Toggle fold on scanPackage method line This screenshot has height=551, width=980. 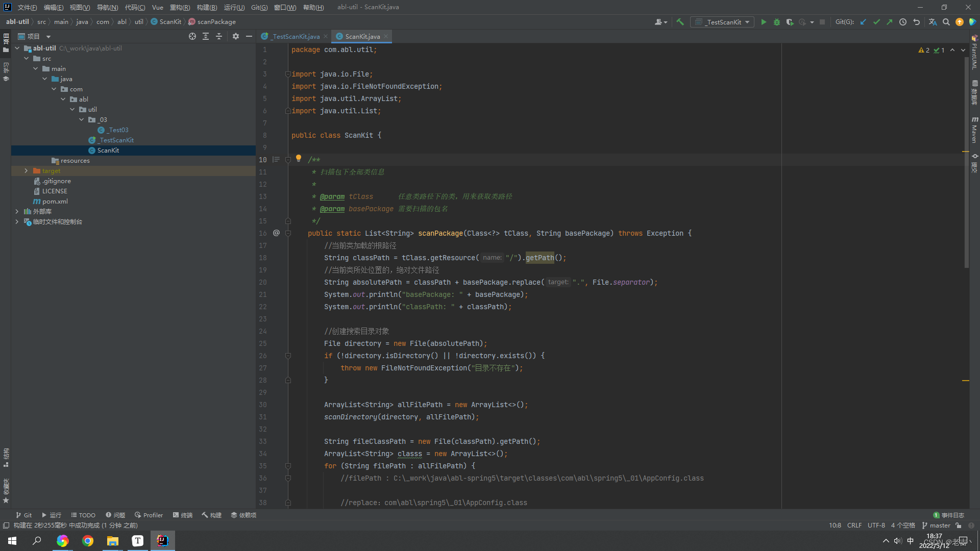pos(288,233)
